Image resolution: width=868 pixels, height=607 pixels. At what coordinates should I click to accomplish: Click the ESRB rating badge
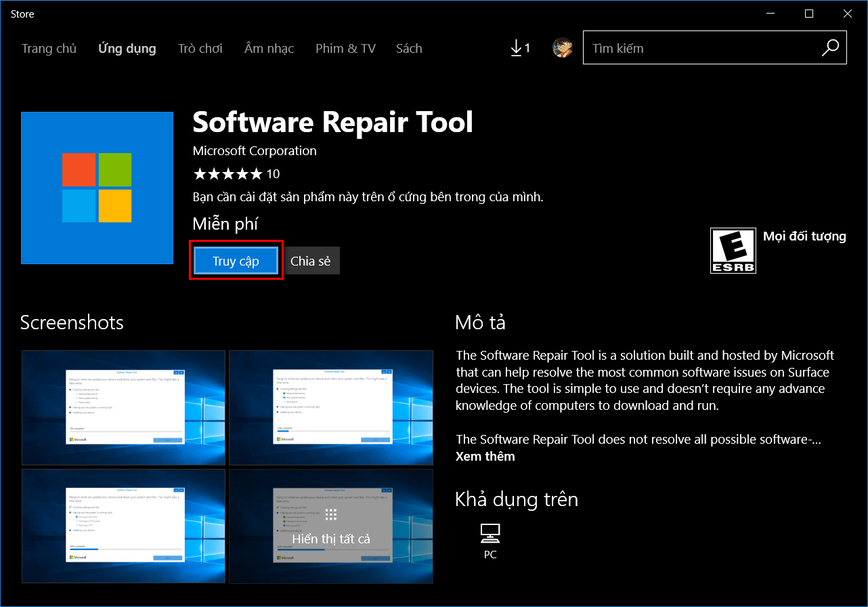(x=733, y=250)
